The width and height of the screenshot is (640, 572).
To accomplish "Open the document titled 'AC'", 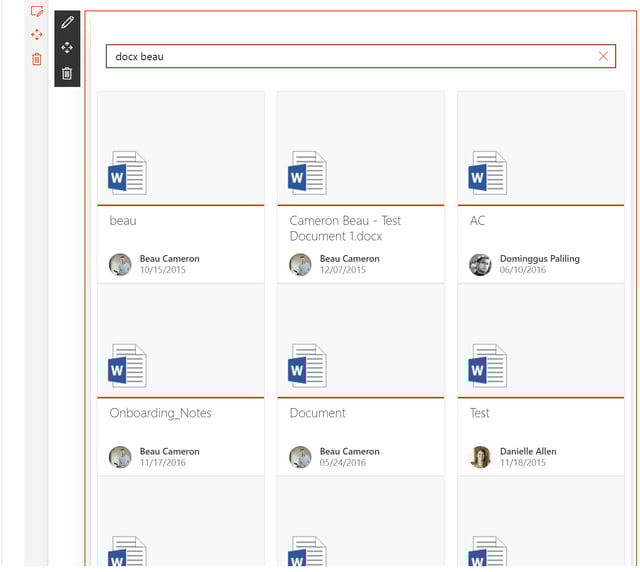I will tap(478, 221).
